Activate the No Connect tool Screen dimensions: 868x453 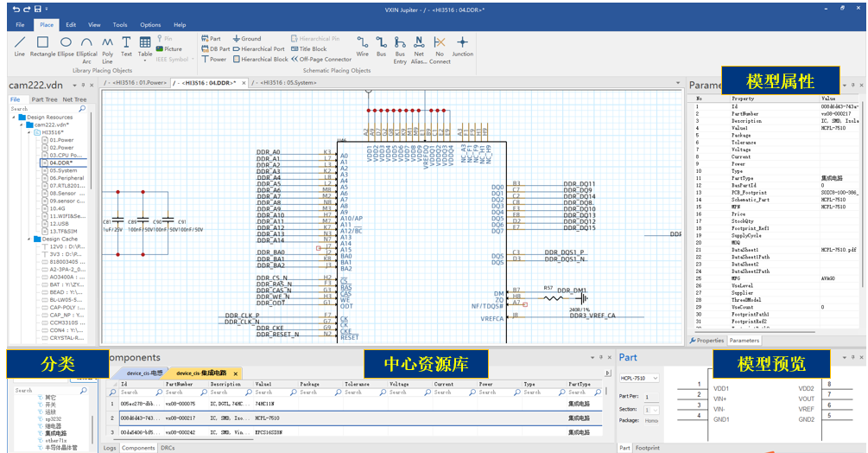click(x=440, y=50)
